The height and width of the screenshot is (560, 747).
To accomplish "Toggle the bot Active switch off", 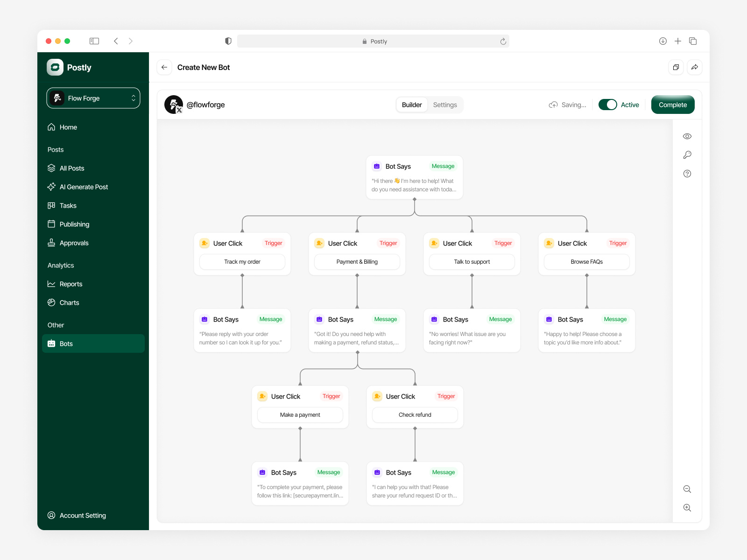I will click(x=608, y=105).
